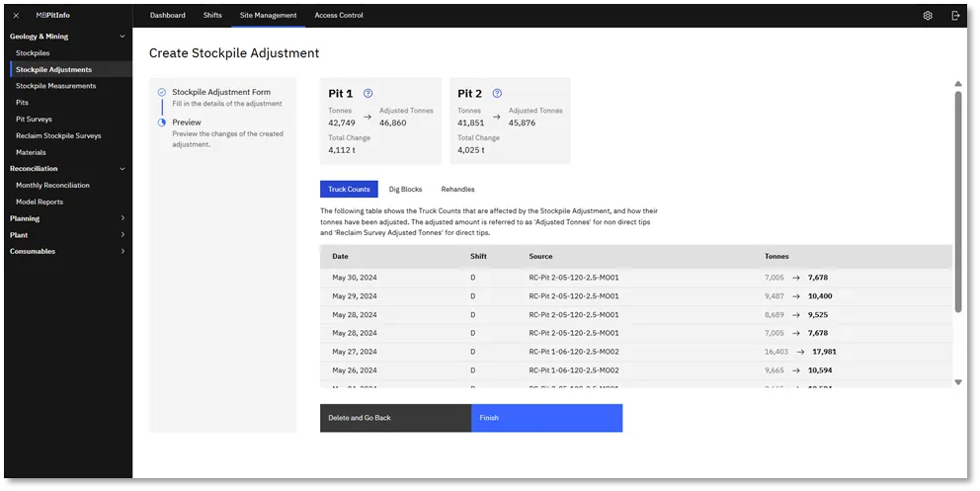Click the Pit 1 Adjusted Tonnes 46,860

pyautogui.click(x=392, y=123)
